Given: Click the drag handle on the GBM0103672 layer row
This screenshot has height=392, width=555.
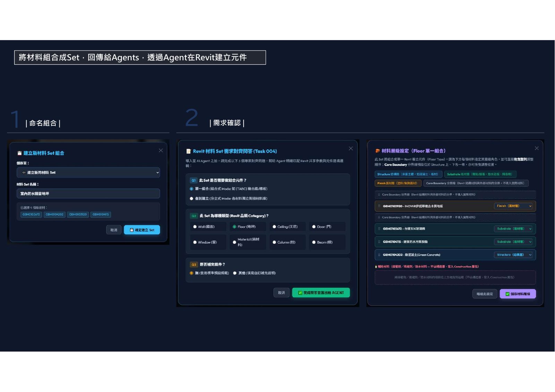Looking at the screenshot, I should 379,229.
